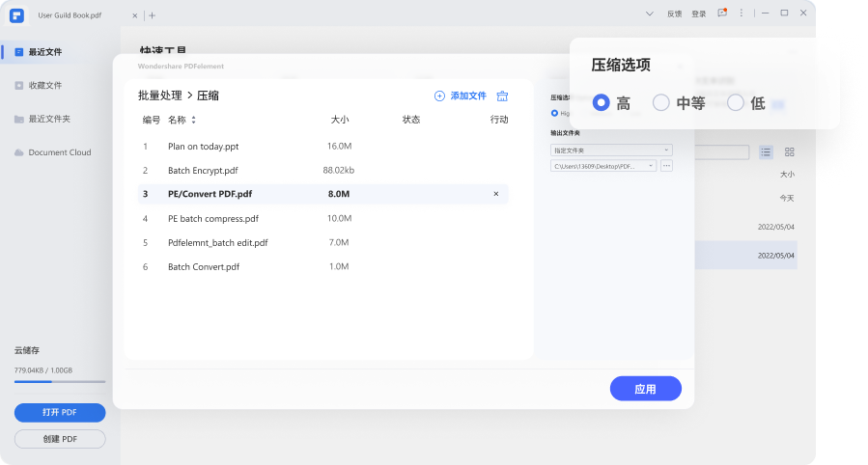Viewport: 868px width, 465px height.
Task: Open a new tab with the plus icon
Action: pyautogui.click(x=153, y=15)
